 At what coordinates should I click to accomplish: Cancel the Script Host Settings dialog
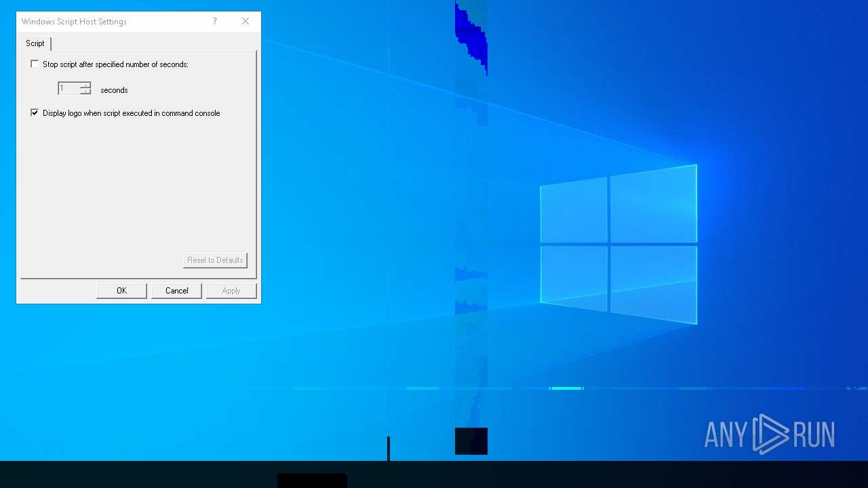point(176,291)
